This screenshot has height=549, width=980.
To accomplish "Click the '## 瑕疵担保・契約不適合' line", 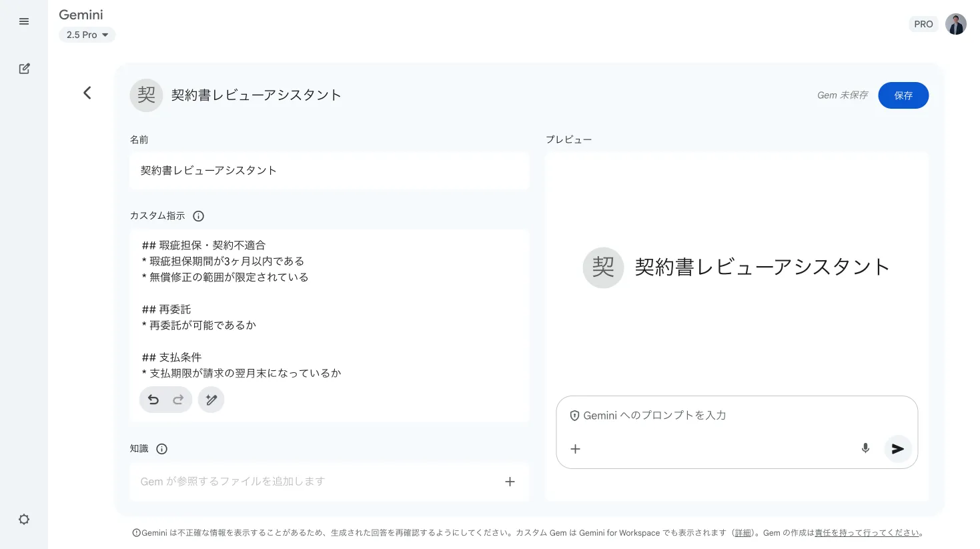I will (x=203, y=245).
